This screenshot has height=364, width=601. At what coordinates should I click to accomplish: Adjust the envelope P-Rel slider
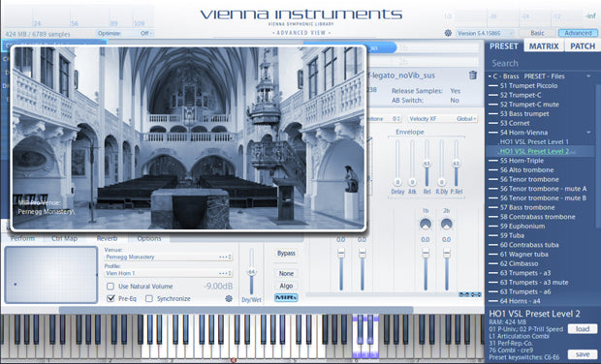coord(457,163)
